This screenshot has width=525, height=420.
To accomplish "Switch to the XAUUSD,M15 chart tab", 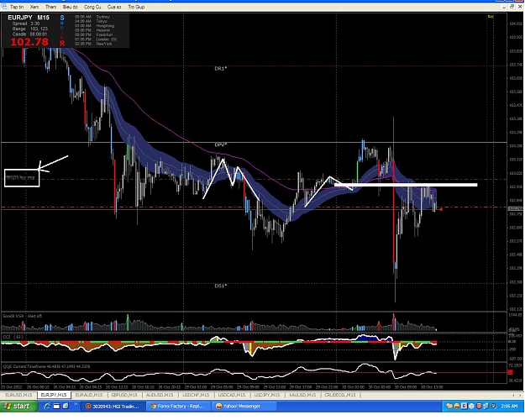I will [x=302, y=395].
